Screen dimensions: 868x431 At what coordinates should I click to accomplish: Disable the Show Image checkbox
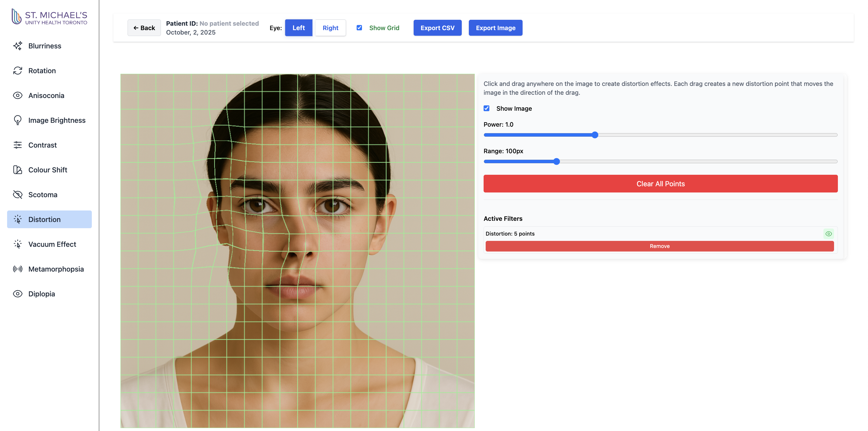click(x=487, y=108)
